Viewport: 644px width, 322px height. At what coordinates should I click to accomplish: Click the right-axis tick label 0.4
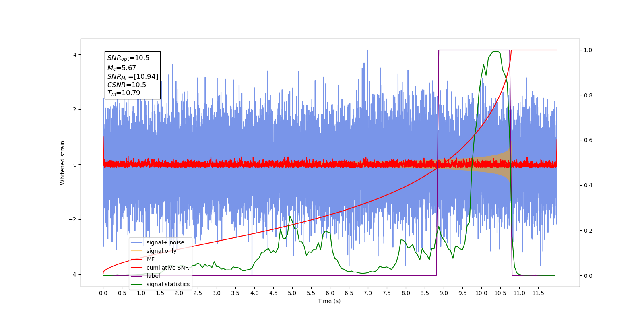coord(588,186)
